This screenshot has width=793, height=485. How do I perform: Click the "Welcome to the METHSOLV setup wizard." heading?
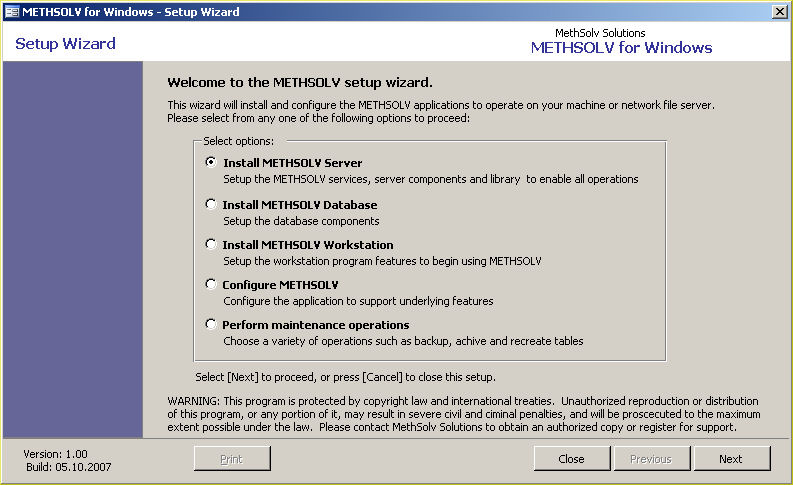pyautogui.click(x=300, y=82)
